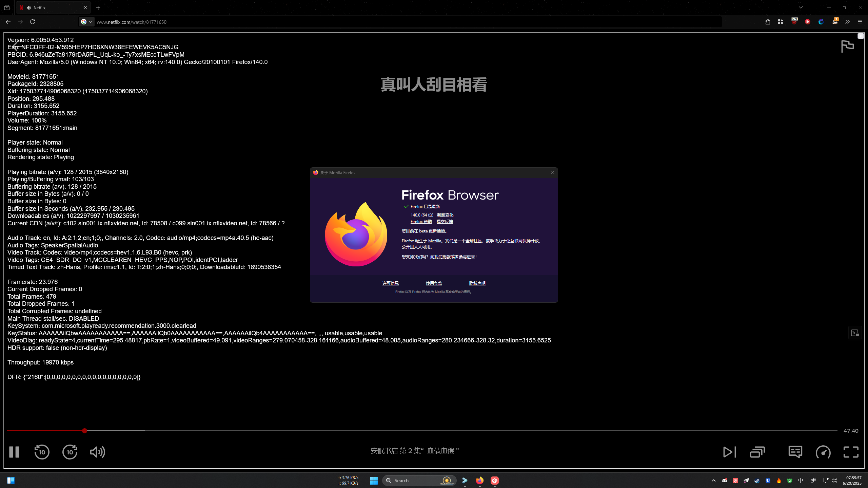Image resolution: width=868 pixels, height=488 pixels.
Task: Click the taskbar Search box
Action: [x=419, y=481]
